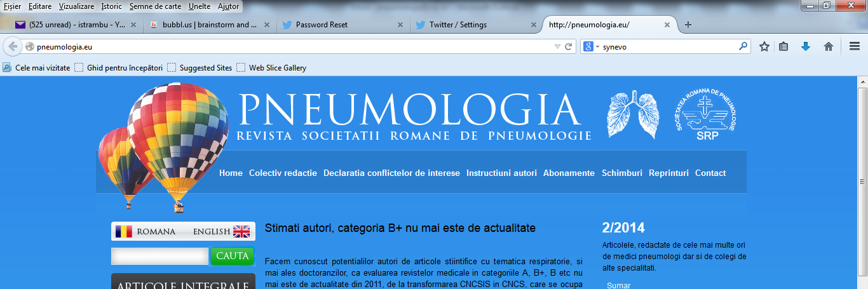Screen dimensions: 868x289
Task: Open the bookmarks list icon
Action: (x=783, y=46)
